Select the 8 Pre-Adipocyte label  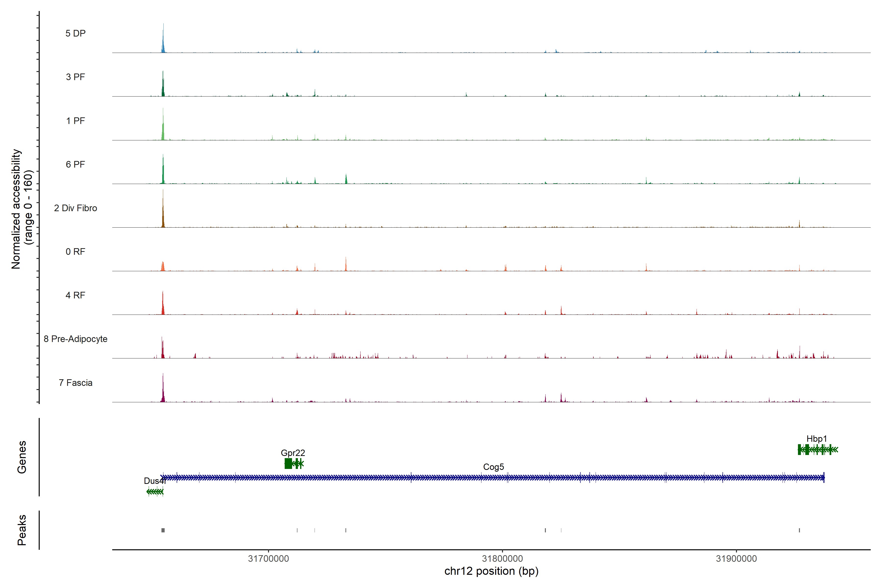[75, 339]
